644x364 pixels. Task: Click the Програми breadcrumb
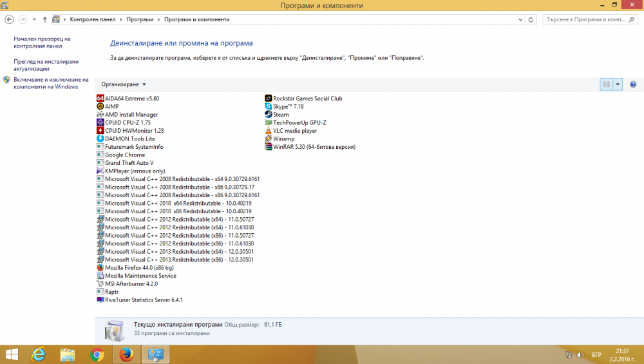[140, 19]
